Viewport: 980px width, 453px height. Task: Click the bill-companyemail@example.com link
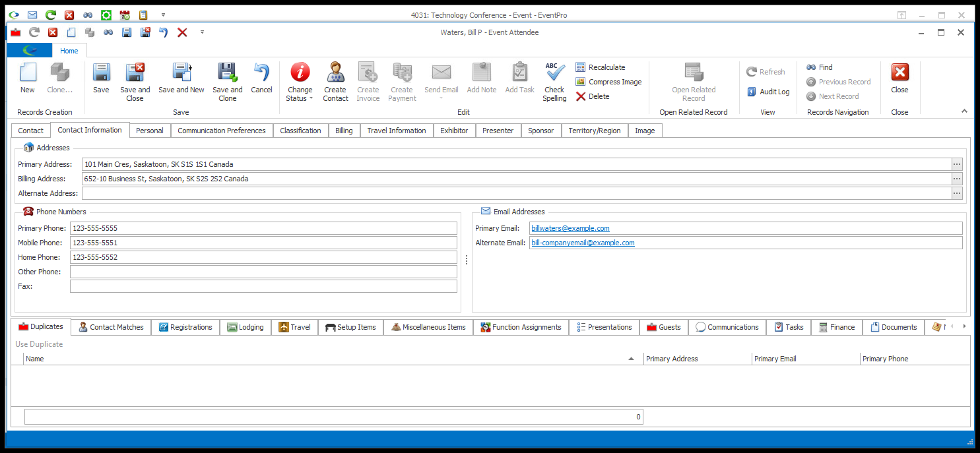[583, 243]
